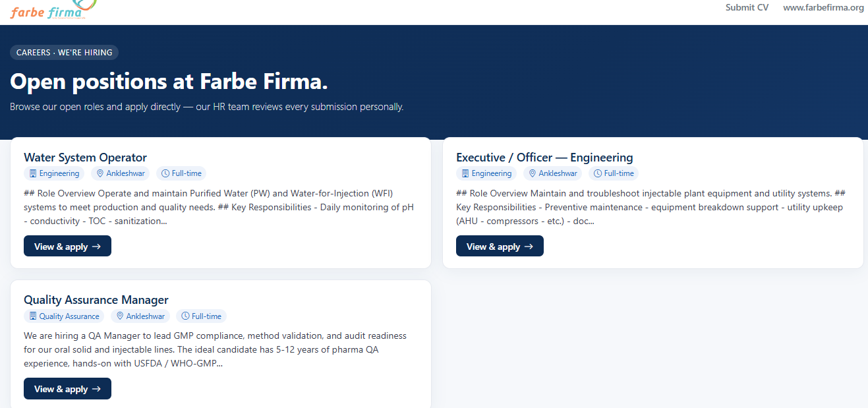Open the Quality Assurance Manager job title
Screen dimensions: 868x408
[x=96, y=300]
